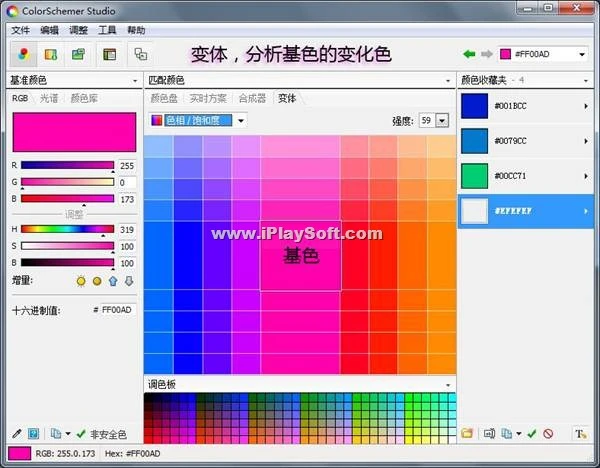
Task: Expand the 基准颜色 panel dropdown
Action: [x=135, y=81]
